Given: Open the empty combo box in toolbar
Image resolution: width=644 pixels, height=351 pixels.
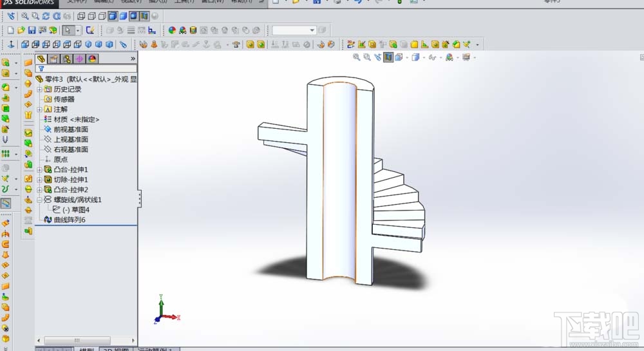Looking at the screenshot, I should click(x=294, y=30).
